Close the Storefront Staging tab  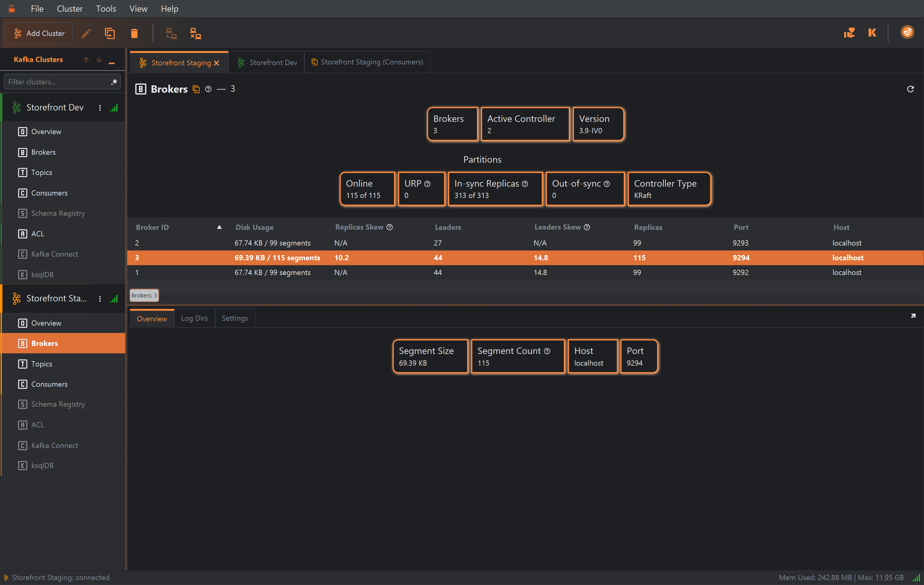217,63
